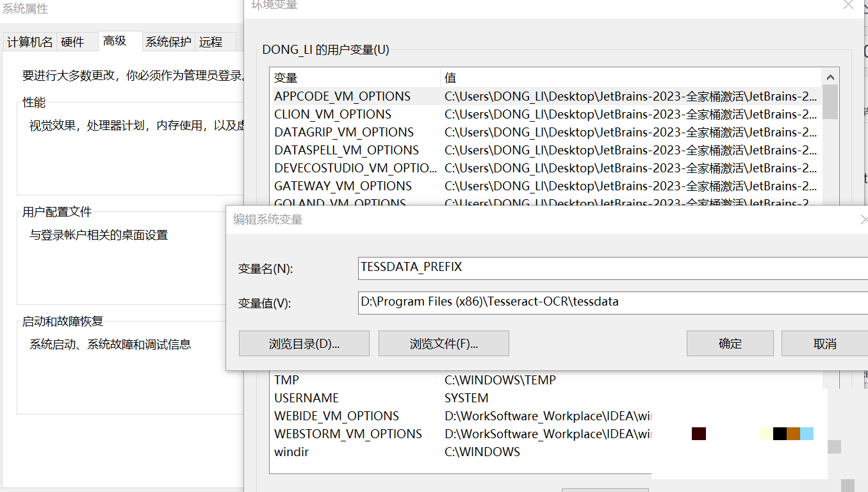Select the windir system variable row
This screenshot has height=492, width=868.
tap(291, 452)
